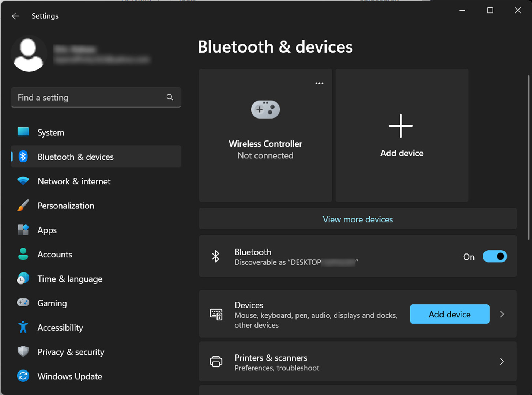The width and height of the screenshot is (532, 395).
Task: Open Gaming settings via controller icon
Action: (x=23, y=302)
